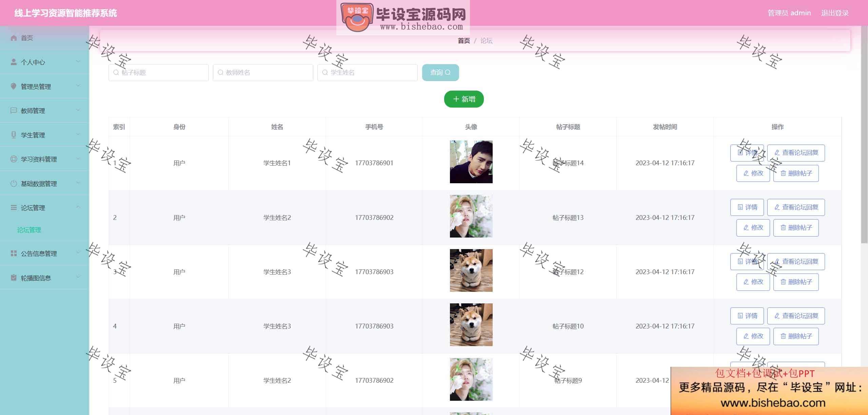Click 删除帖子 for 帖子标题13 row
868x415 pixels.
[796, 228]
